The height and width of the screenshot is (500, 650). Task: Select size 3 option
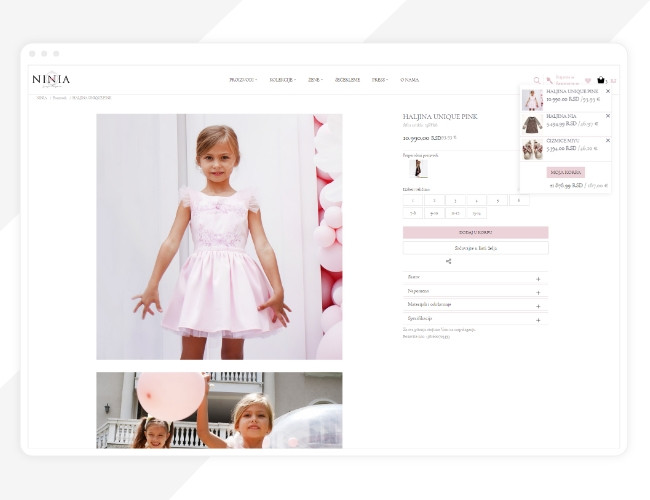[455, 200]
